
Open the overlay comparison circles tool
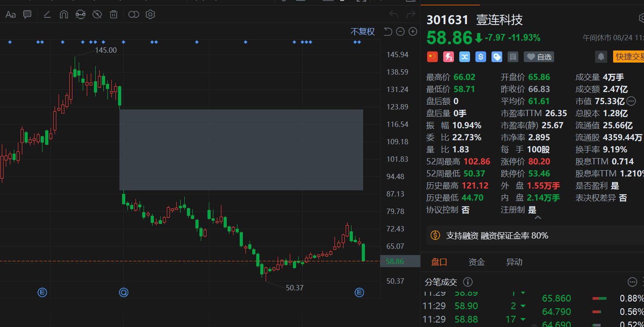134,15
